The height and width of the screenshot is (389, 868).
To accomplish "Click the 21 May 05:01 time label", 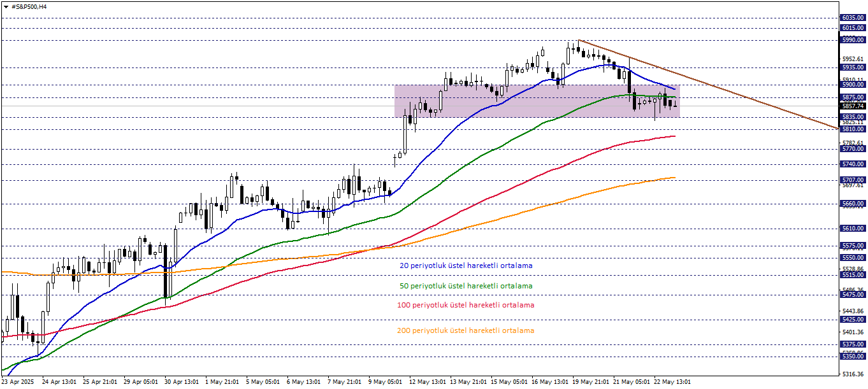I will (x=632, y=383).
